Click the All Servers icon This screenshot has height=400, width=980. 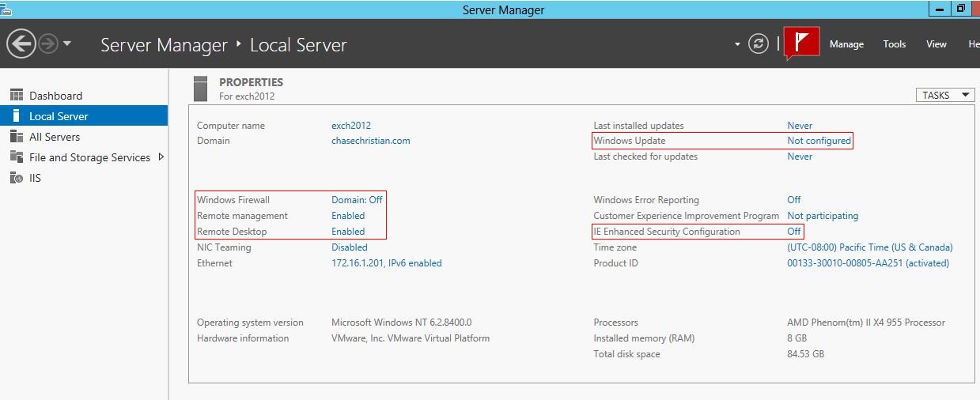click(x=17, y=136)
